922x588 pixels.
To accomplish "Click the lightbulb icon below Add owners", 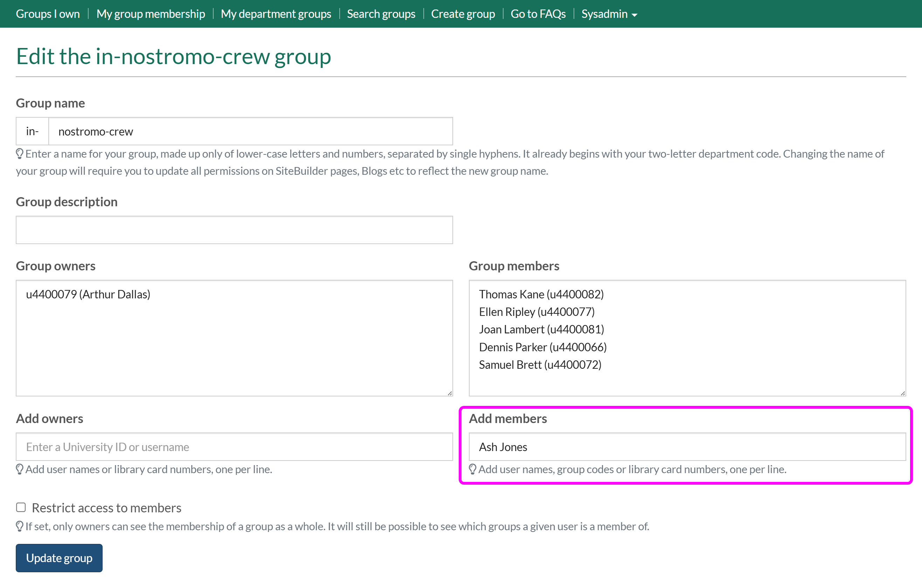I will (20, 469).
